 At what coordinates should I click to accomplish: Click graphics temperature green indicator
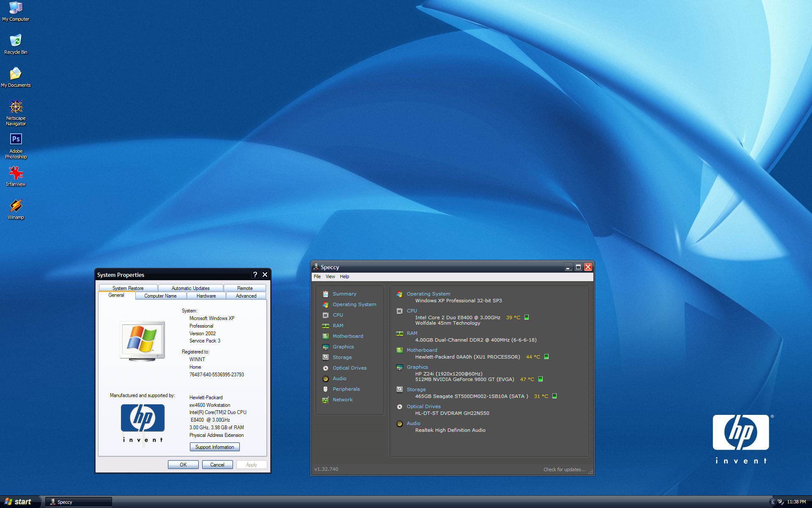tap(540, 379)
